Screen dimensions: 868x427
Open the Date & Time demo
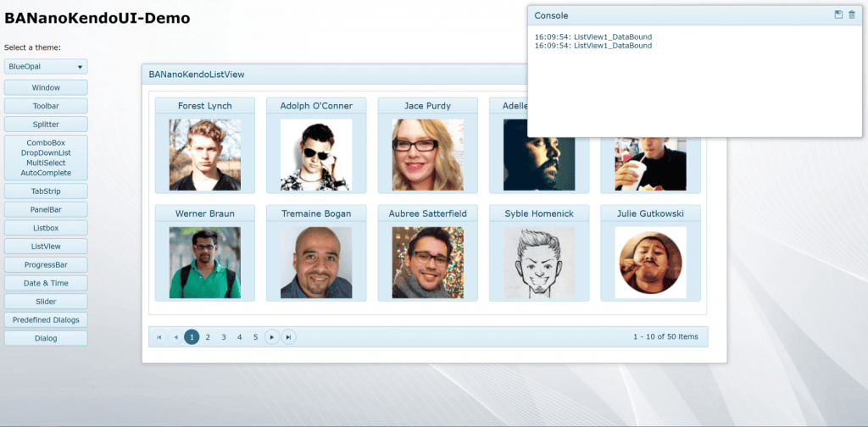tap(46, 283)
